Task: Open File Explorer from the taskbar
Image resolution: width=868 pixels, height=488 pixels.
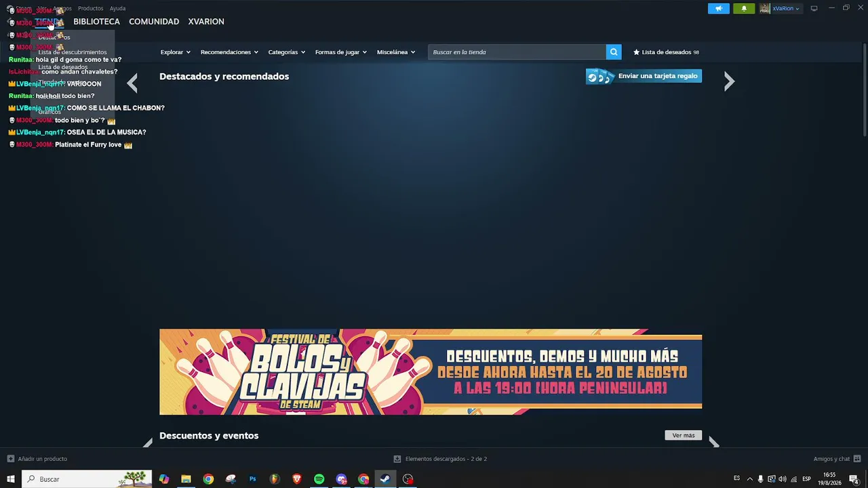Action: tap(186, 479)
